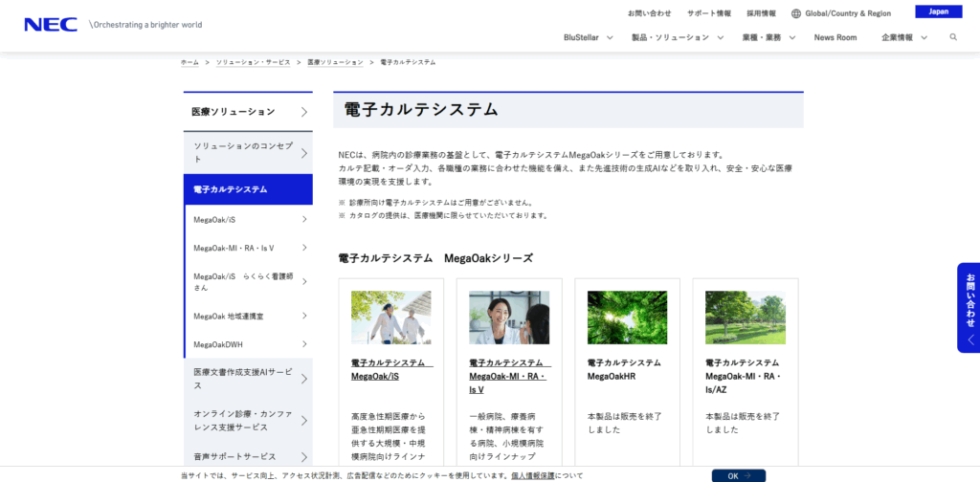
Task: Expand the 製品・ソリューション menu
Action: [678, 37]
